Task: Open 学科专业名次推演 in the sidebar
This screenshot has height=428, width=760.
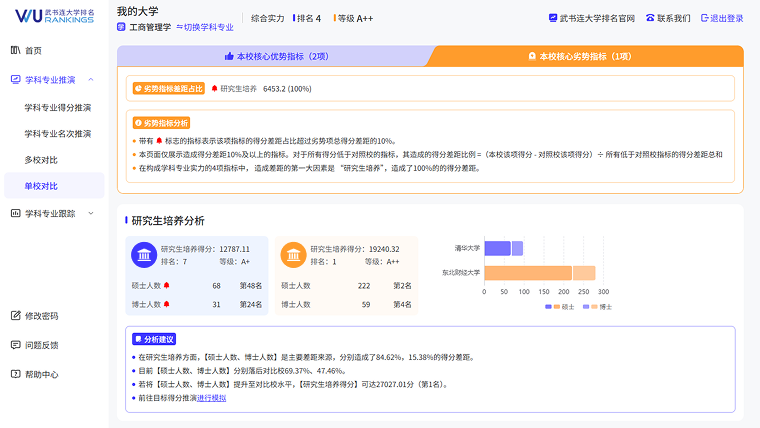Action: 58,134
